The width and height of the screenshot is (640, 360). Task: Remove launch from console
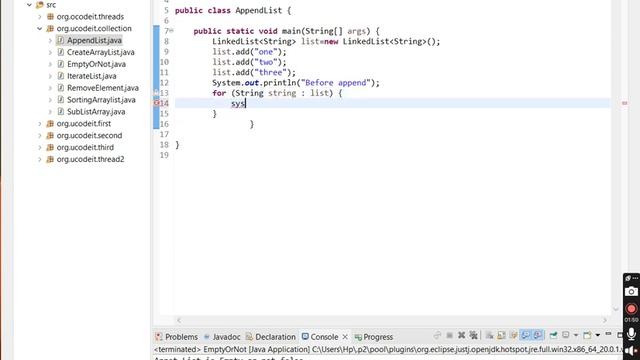pyautogui.click(x=461, y=336)
